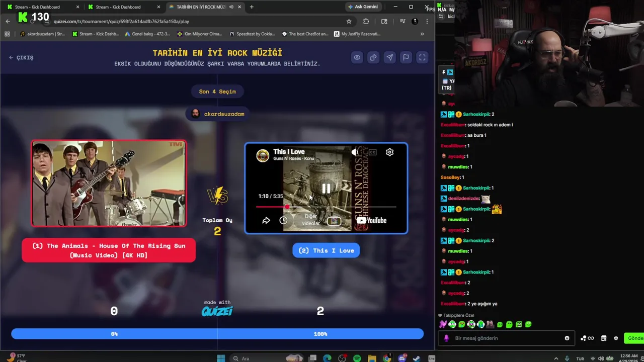
Task: Toggle YouTube closed captions CC button
Action: click(x=372, y=152)
